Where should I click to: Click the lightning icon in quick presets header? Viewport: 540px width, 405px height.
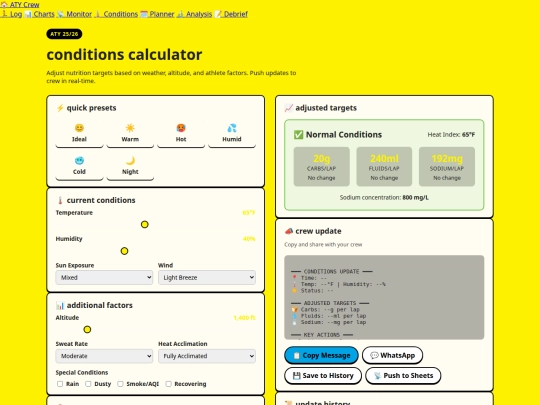pos(60,108)
